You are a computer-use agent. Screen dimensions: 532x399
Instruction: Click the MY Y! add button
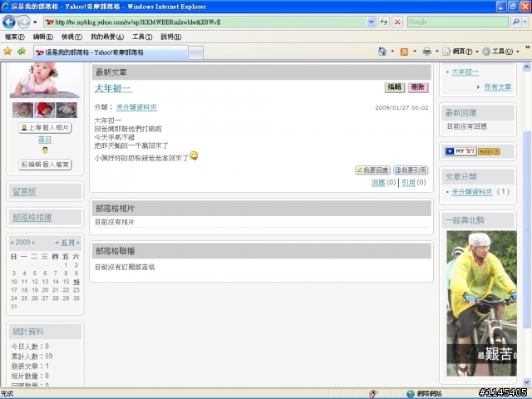tap(461, 151)
